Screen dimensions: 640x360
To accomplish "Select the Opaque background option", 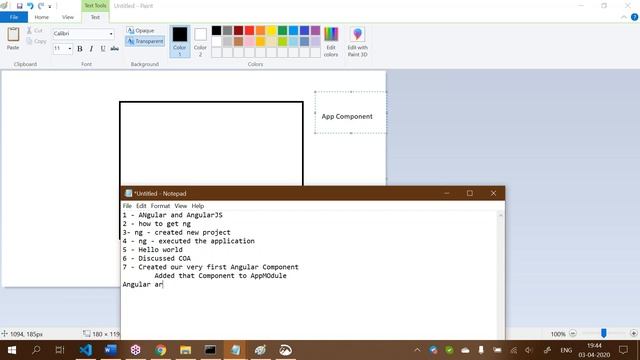I will pyautogui.click(x=141, y=31).
